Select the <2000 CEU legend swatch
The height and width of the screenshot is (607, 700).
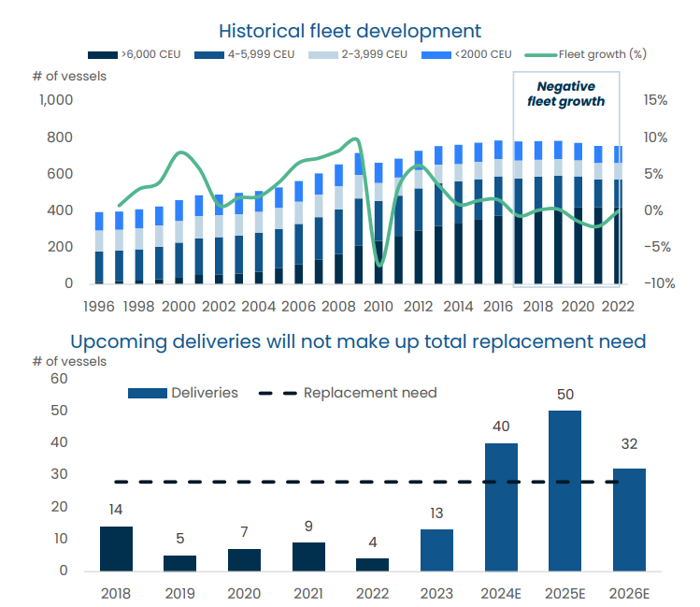pos(431,54)
